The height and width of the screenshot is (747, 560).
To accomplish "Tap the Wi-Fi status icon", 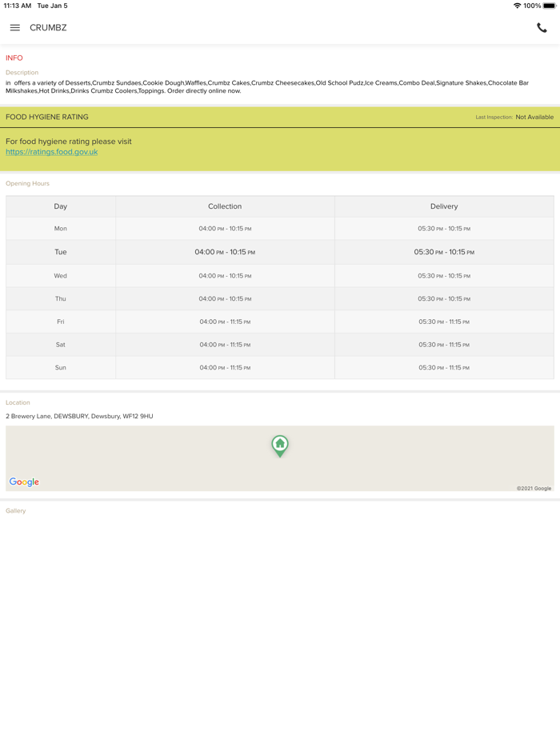I will click(517, 6).
